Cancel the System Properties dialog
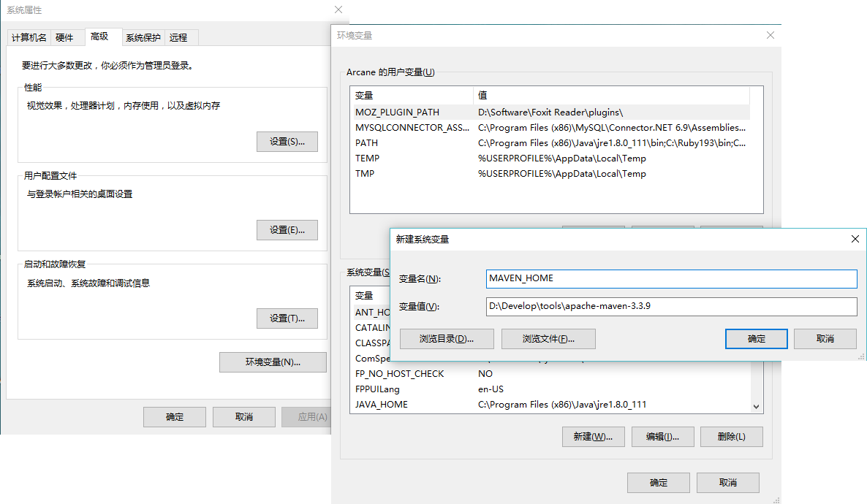Viewport: 867px width, 504px height. tap(244, 416)
